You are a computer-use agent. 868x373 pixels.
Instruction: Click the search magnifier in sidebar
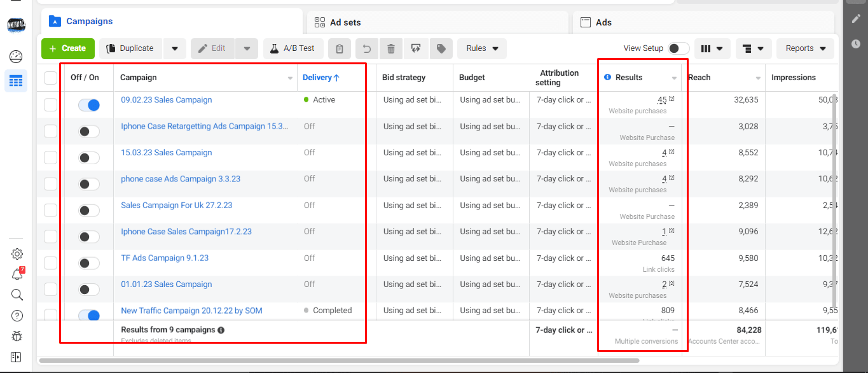point(17,295)
